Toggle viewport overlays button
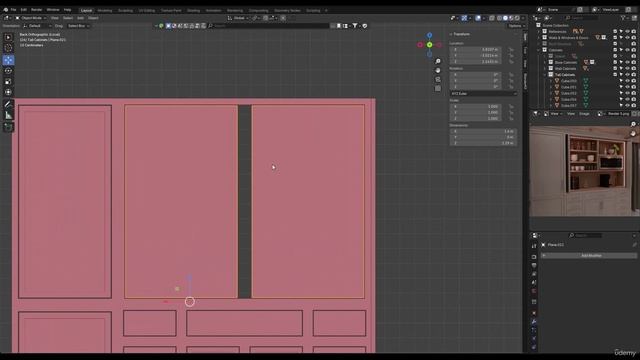 (478, 18)
